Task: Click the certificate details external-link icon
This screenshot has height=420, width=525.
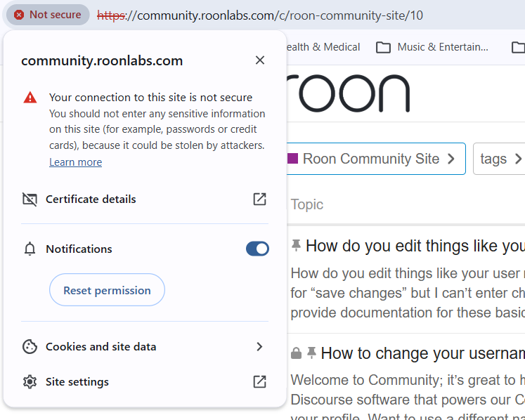Action: 259,199
